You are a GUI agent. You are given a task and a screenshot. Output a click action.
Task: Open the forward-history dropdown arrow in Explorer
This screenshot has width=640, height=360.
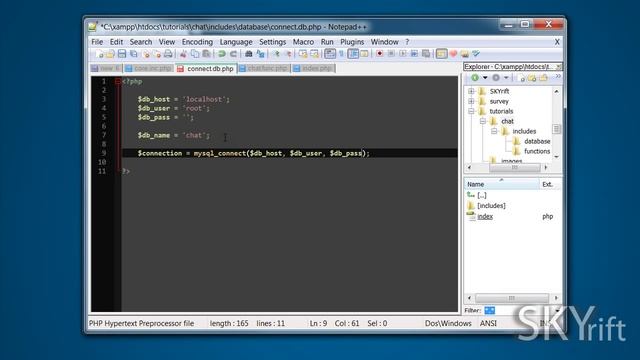506,78
